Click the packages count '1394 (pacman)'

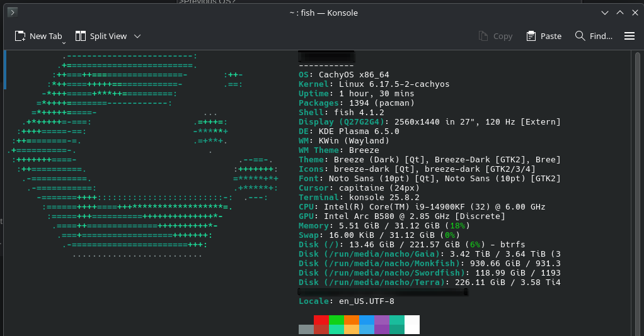click(x=382, y=103)
